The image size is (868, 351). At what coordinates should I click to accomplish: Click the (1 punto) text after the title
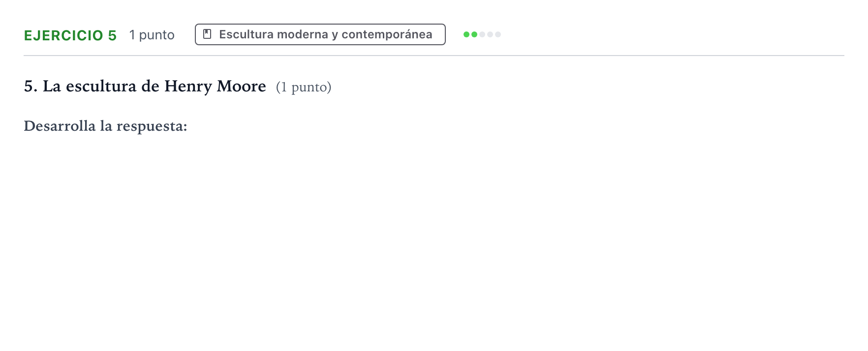(x=304, y=87)
